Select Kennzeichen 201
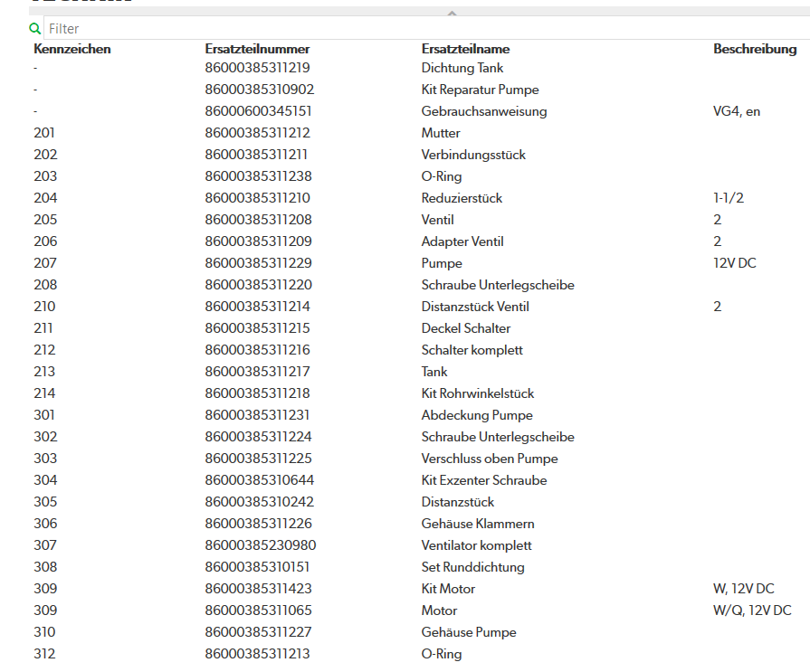Screen dimensions: 810x672 44,133
